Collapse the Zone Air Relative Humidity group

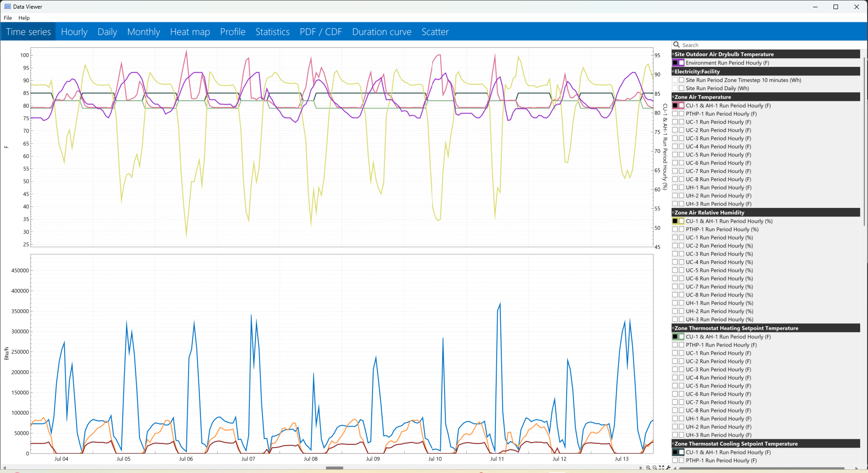pos(673,212)
